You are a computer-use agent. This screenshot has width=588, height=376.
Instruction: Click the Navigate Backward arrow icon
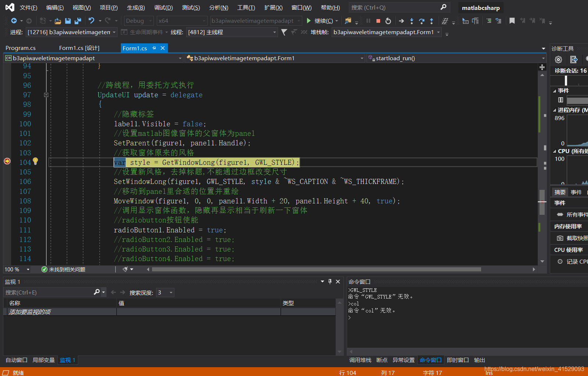point(14,21)
